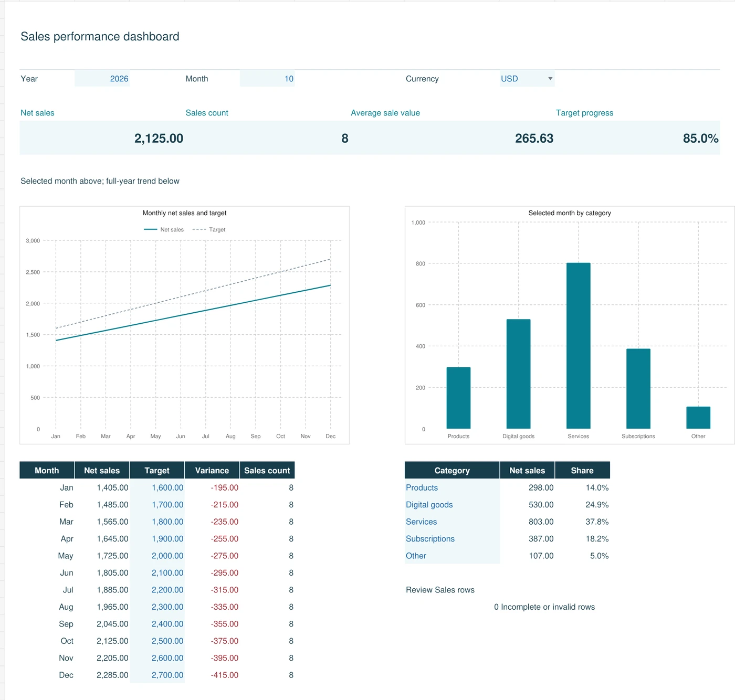Select the Digital goods cell in Category table
Screen dimensions: 735x700
pos(452,504)
